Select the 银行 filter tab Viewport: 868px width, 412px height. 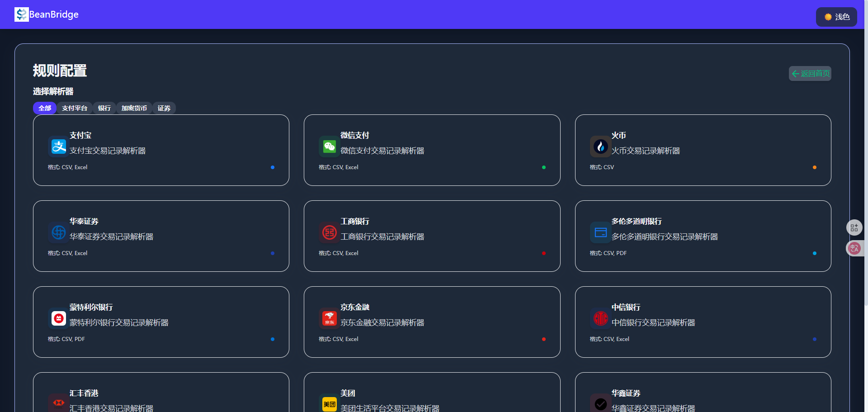click(104, 108)
